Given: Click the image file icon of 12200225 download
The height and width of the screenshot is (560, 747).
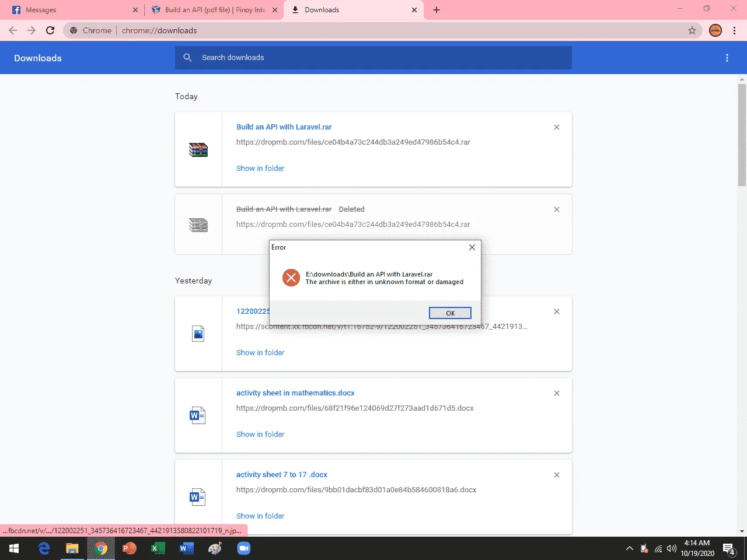Looking at the screenshot, I should (x=198, y=334).
